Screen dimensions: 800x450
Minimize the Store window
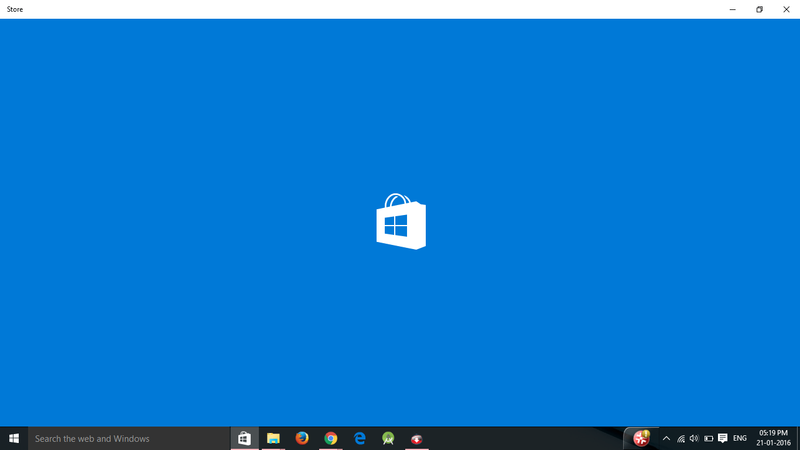point(733,9)
